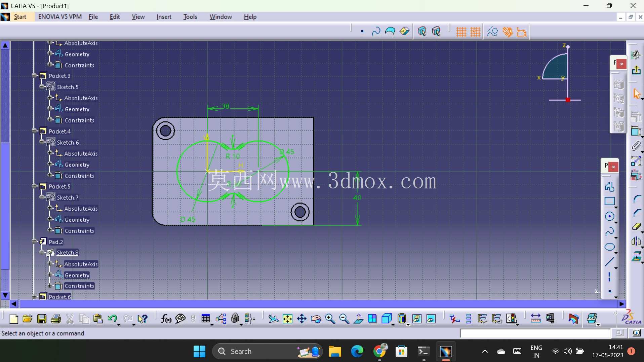Save the document with the floppy icon
Viewport: 644px width, 362px height.
[x=42, y=319]
